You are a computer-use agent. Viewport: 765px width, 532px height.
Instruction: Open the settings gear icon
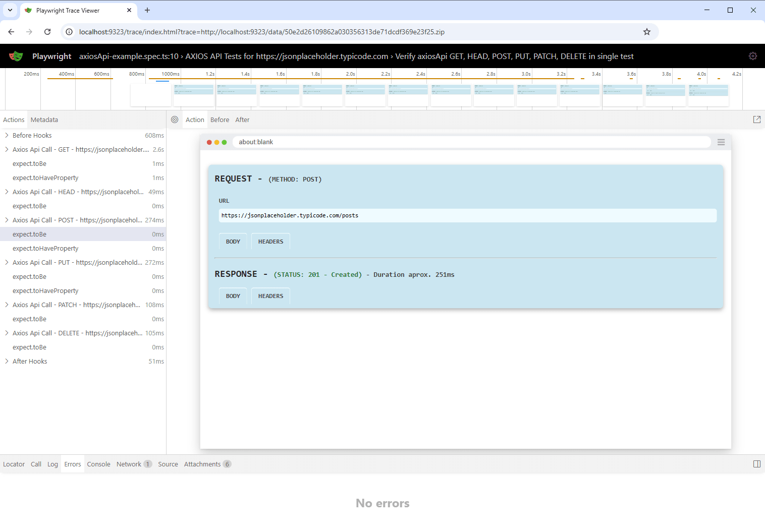(x=753, y=56)
